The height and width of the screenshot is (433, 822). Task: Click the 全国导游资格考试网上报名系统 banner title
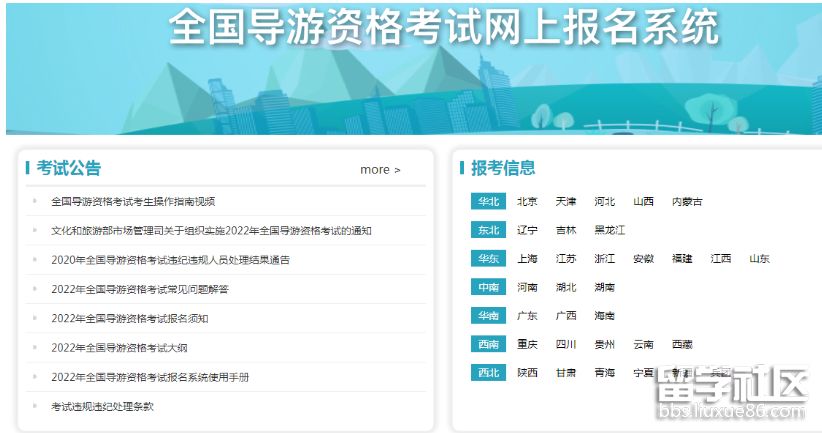click(x=443, y=28)
